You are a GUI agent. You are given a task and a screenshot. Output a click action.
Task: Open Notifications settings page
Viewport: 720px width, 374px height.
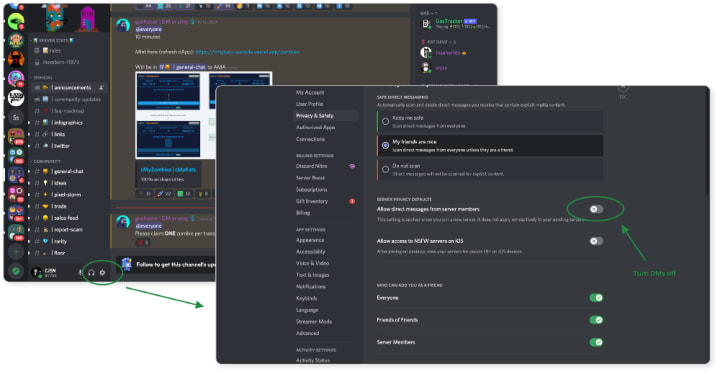coord(311,287)
